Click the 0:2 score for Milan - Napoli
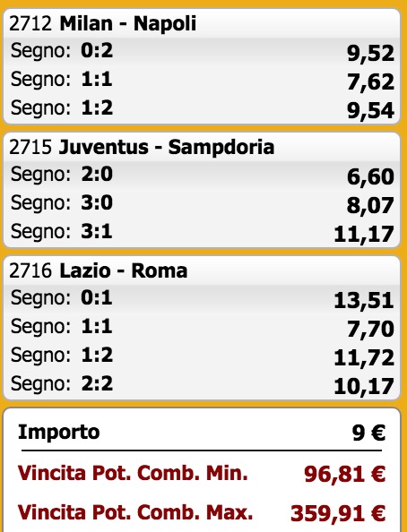407x532 pixels. coord(97,50)
